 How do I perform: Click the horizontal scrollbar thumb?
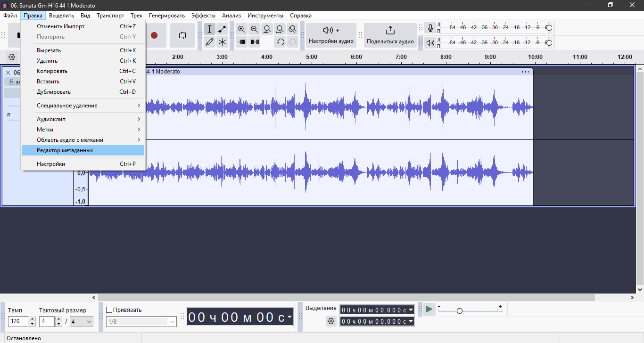(x=346, y=297)
